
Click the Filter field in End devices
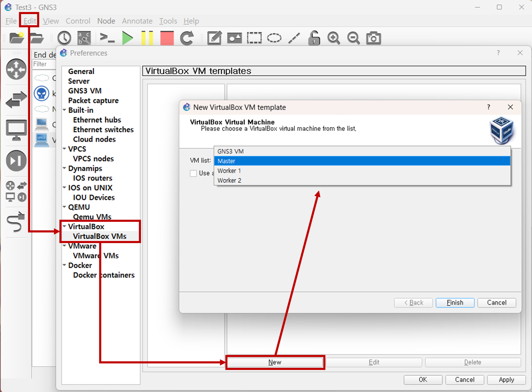point(44,64)
